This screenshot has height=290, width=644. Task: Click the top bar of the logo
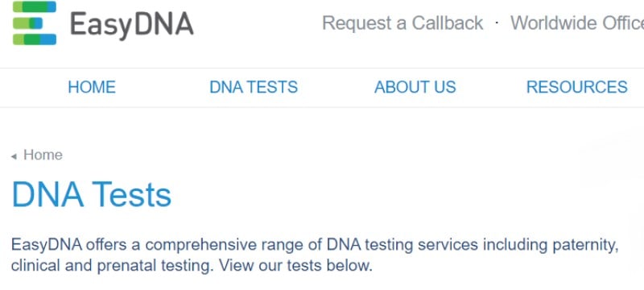(35, 6)
